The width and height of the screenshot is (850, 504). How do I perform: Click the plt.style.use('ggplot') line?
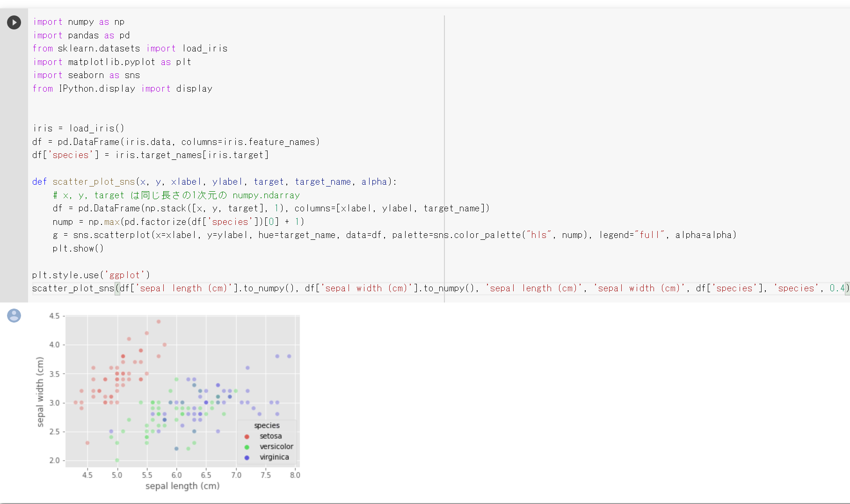click(91, 275)
